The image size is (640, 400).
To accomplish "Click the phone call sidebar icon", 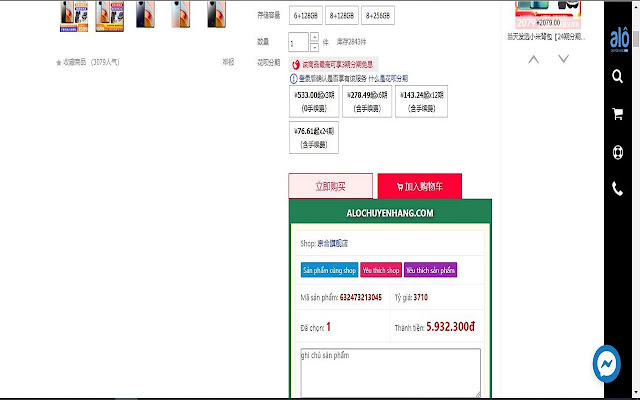I will [x=618, y=189].
